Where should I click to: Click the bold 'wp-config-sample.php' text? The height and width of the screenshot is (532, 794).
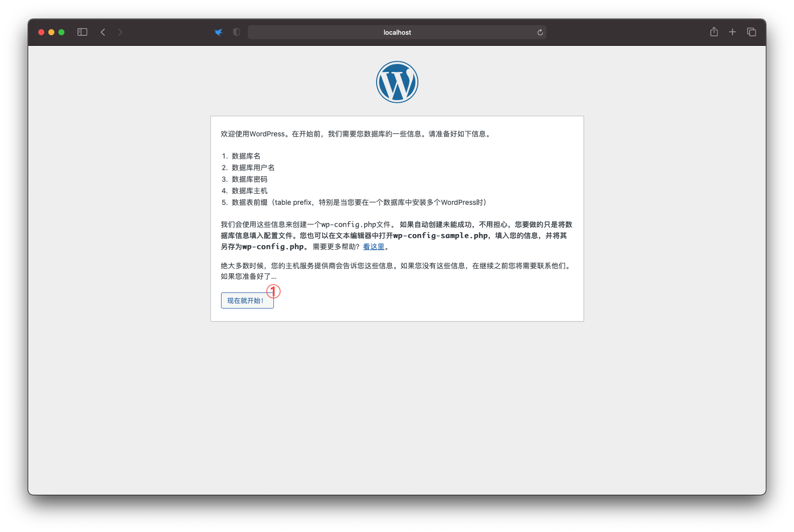[x=440, y=236]
